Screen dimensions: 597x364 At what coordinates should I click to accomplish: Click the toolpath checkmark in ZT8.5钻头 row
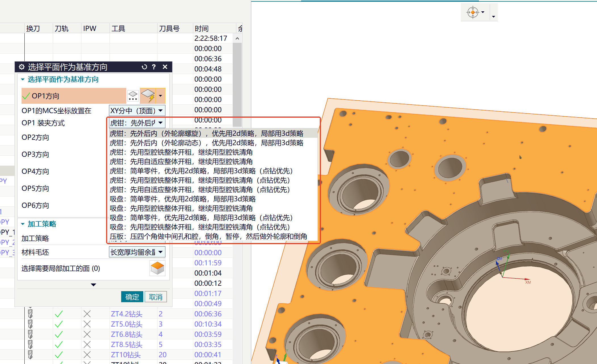click(59, 344)
